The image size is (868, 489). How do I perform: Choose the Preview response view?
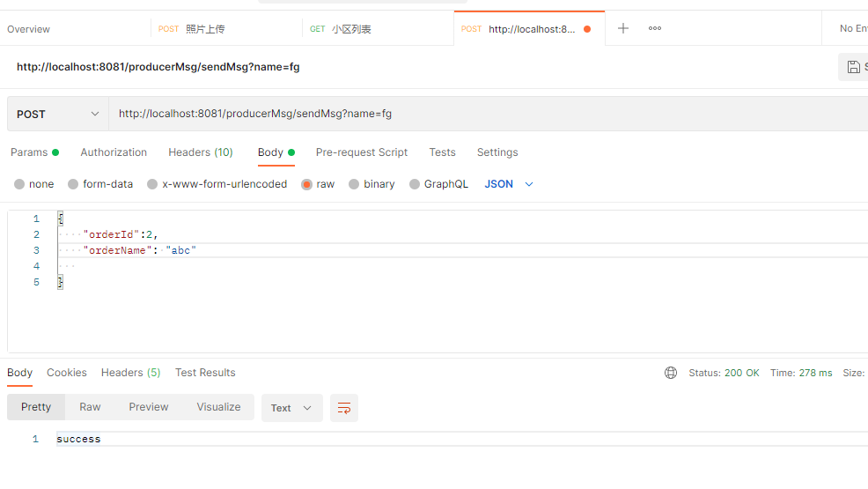point(149,407)
